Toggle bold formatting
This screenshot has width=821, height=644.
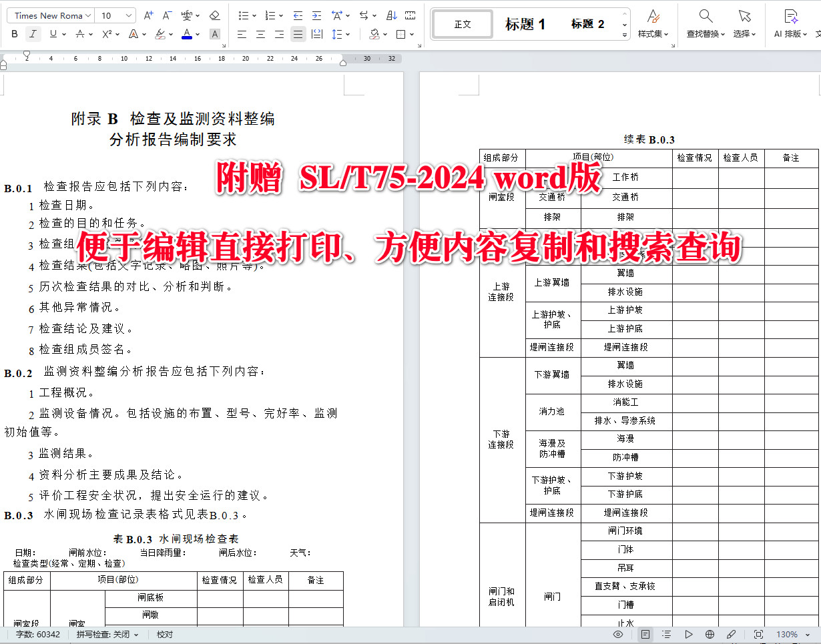[x=14, y=34]
